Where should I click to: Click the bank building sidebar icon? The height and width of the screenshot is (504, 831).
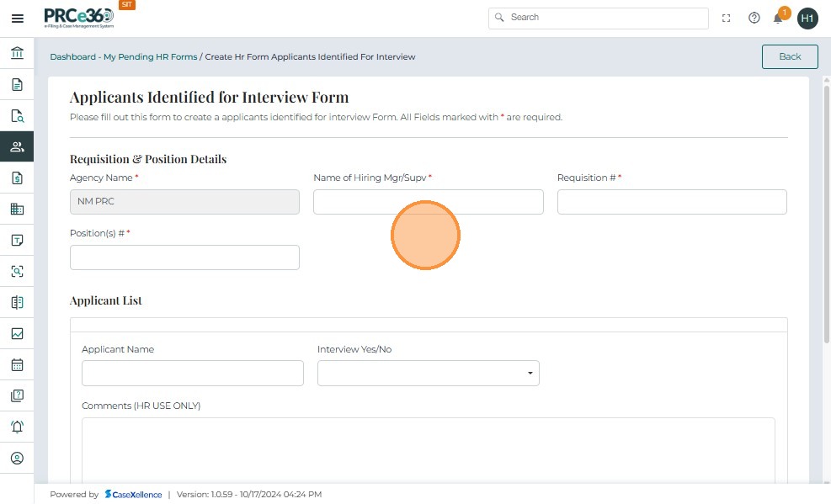coord(17,54)
